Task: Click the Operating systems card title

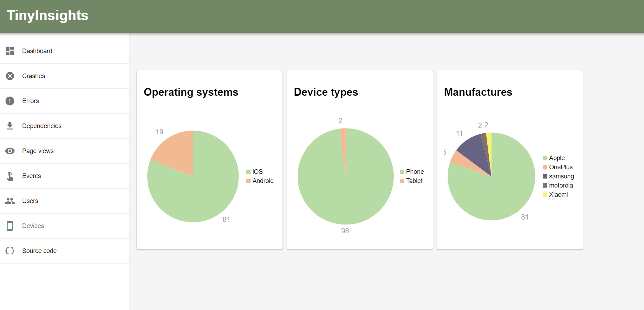Action: pyautogui.click(x=191, y=92)
